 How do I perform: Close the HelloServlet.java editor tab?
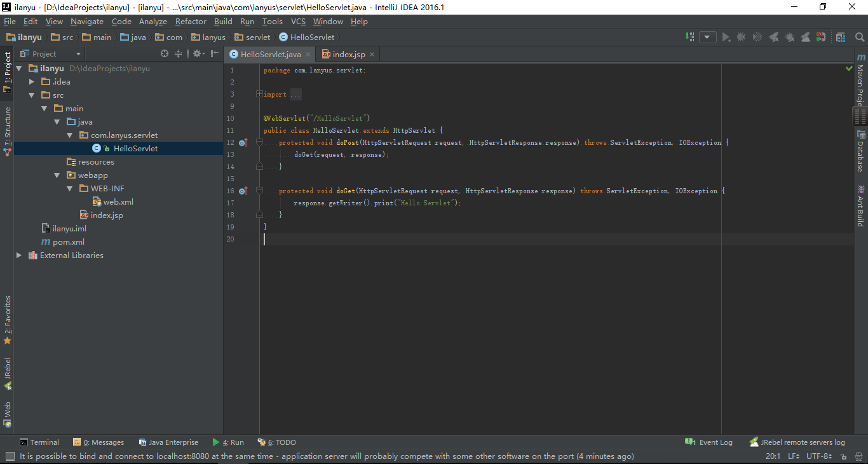(x=308, y=55)
